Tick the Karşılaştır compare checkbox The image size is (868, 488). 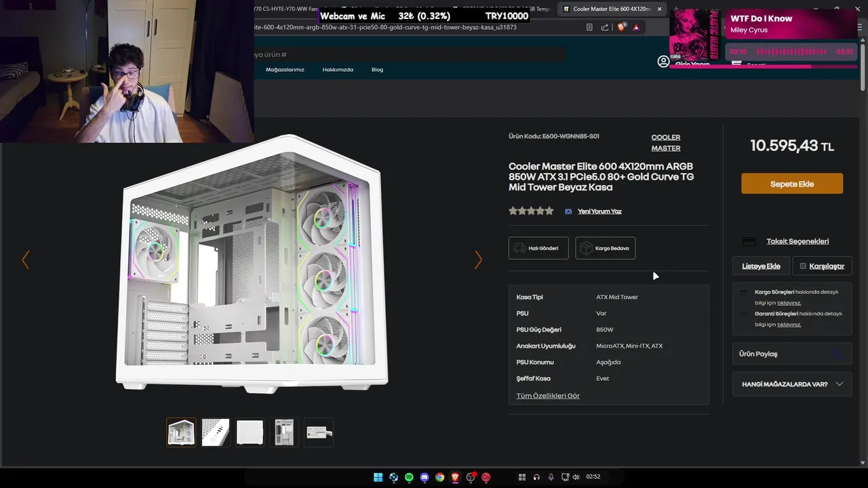[803, 266]
